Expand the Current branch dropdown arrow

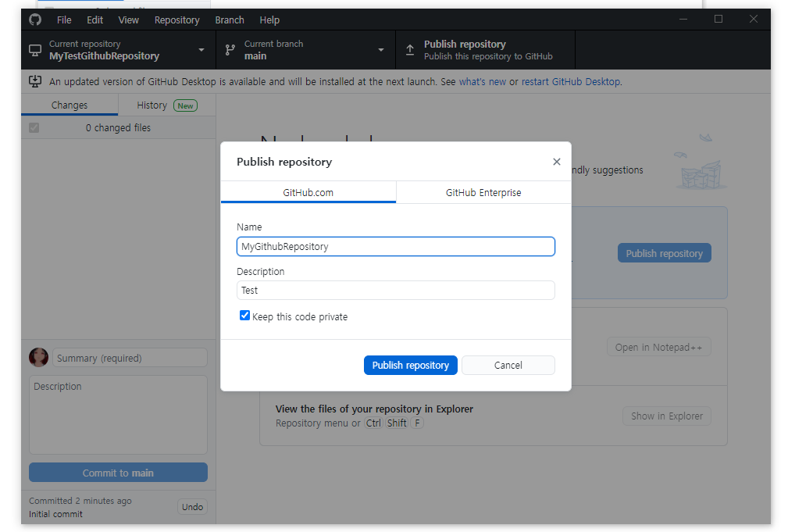(381, 50)
